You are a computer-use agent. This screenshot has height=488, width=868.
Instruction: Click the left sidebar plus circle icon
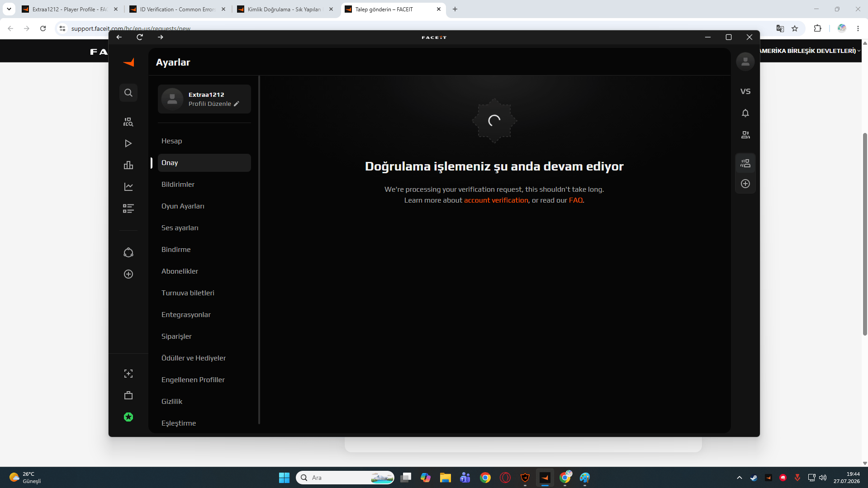click(128, 274)
